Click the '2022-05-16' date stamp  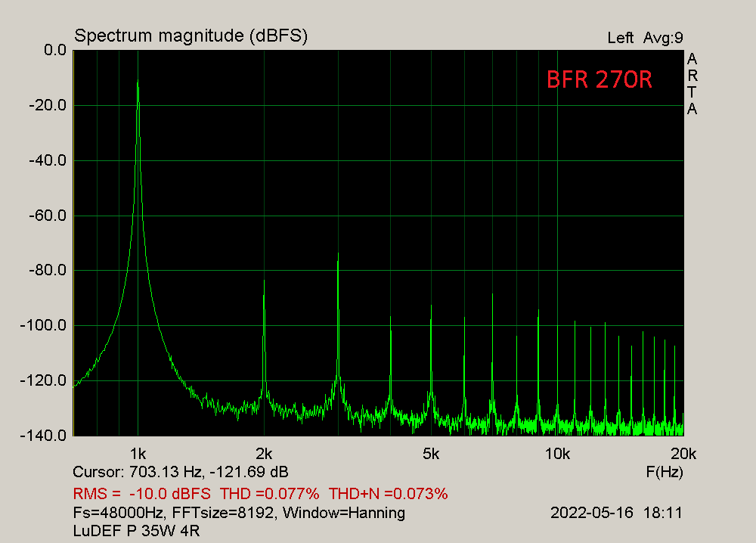(x=592, y=513)
